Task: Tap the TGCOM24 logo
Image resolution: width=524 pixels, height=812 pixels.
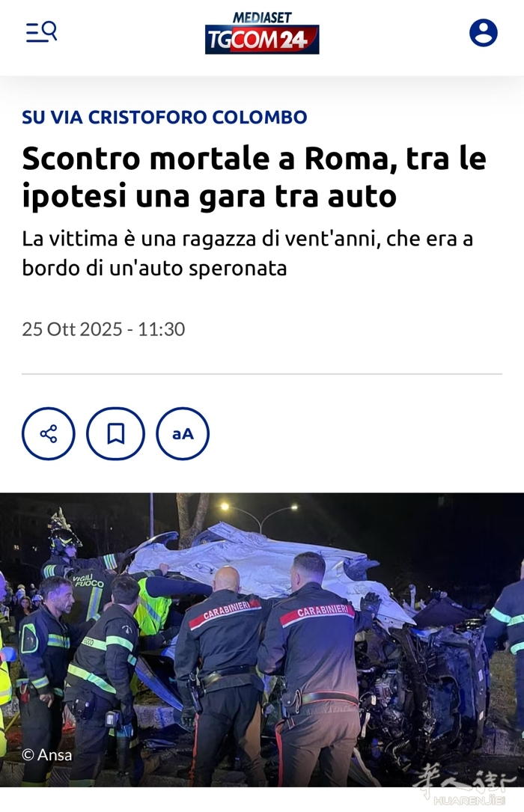Action: [x=262, y=40]
